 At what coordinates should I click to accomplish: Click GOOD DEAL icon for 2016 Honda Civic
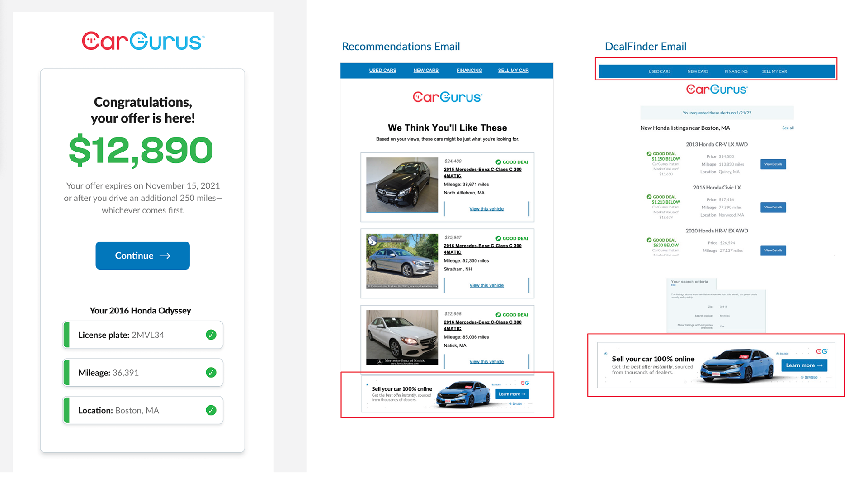[x=649, y=197]
